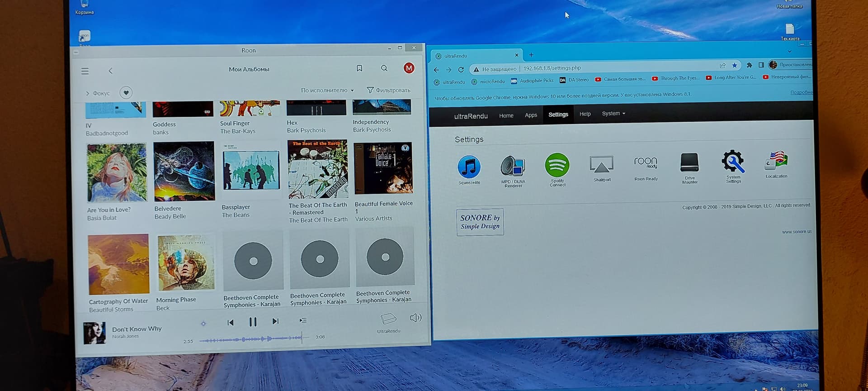Open the Beautiful Female Voice 1 cover
Image resolution: width=868 pixels, height=391 pixels.
[383, 168]
